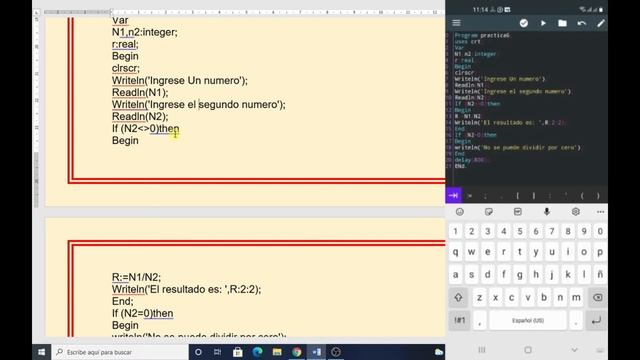Open the emoji picker on the keyboard
640x360 pixels.
point(460,212)
